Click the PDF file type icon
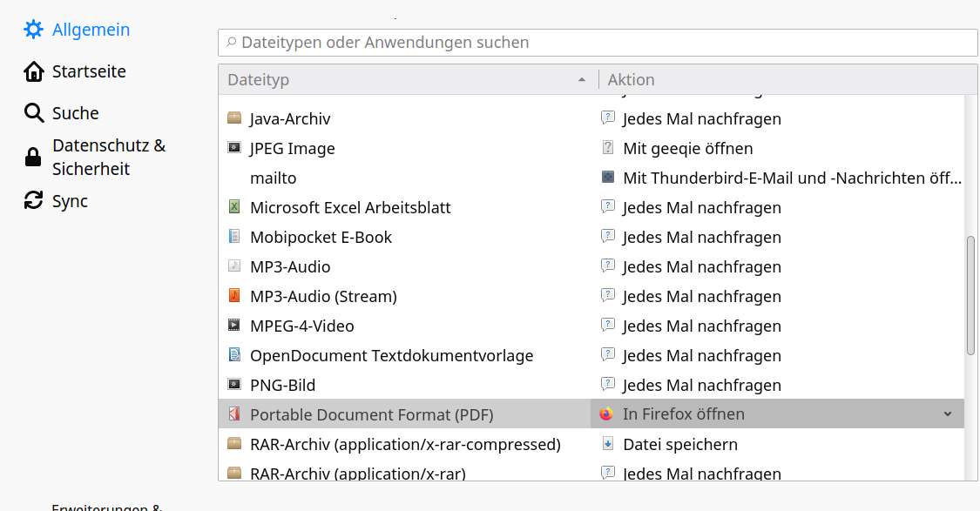The width and height of the screenshot is (980, 511). 233,414
